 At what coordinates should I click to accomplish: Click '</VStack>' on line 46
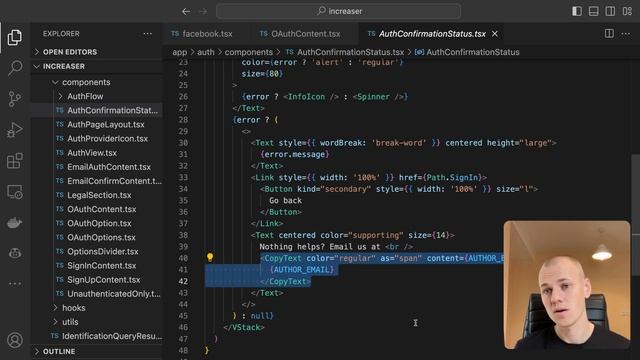(244, 327)
